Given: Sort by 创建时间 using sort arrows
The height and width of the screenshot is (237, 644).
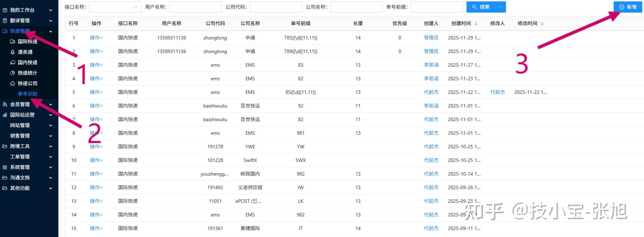Looking at the screenshot, I should 476,24.
